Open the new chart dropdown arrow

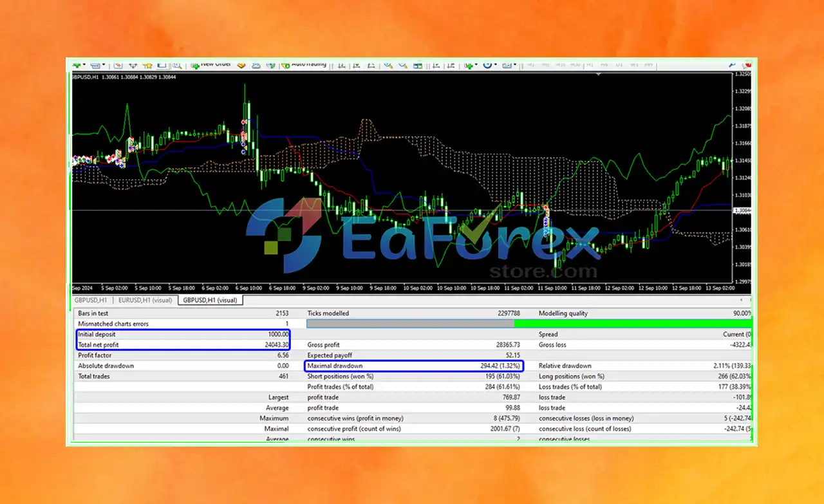coord(84,64)
